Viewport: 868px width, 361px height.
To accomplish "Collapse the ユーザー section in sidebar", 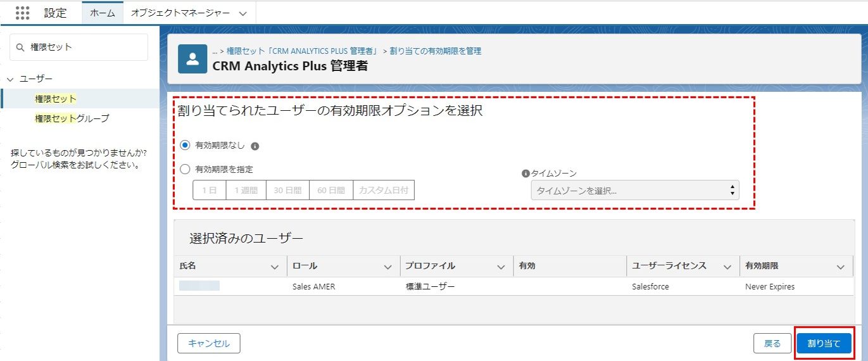I will 10,79.
